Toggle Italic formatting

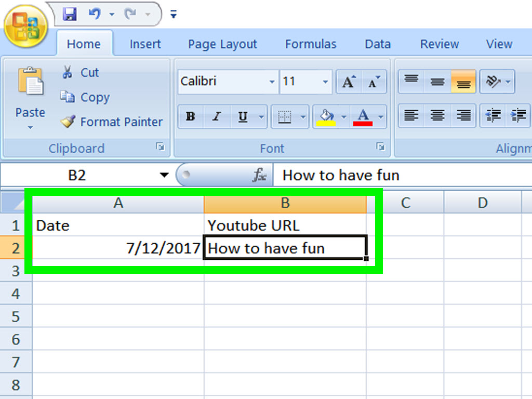click(217, 117)
